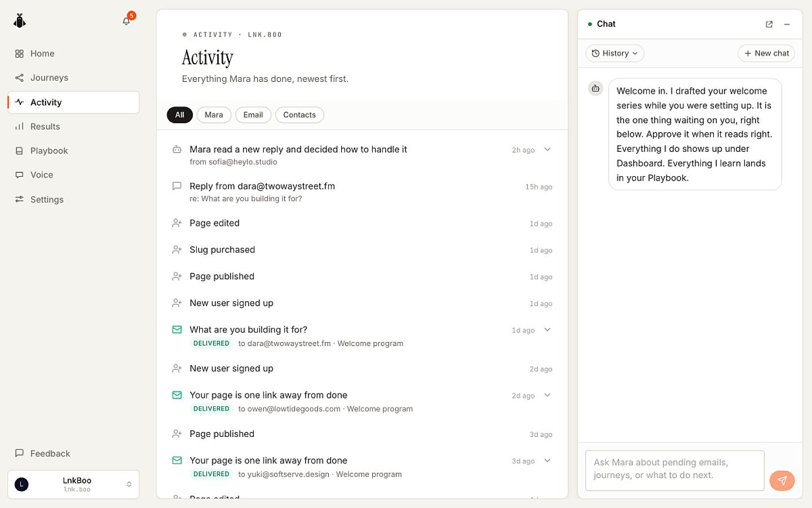
Task: Select the Contacts filter tab
Action: tap(299, 115)
